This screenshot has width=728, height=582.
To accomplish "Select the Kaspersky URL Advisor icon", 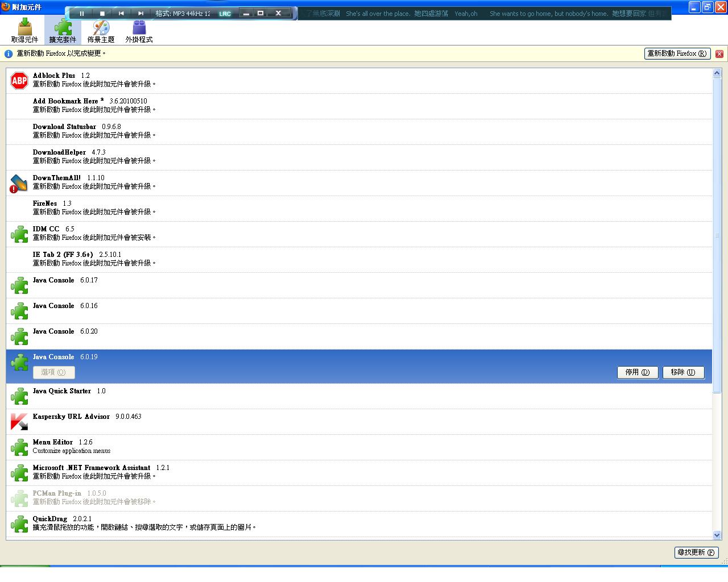I will [19, 422].
